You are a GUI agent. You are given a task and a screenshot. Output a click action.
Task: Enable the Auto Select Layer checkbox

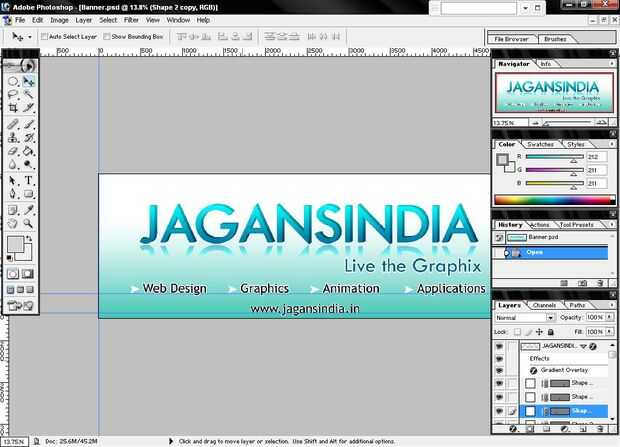[44, 36]
